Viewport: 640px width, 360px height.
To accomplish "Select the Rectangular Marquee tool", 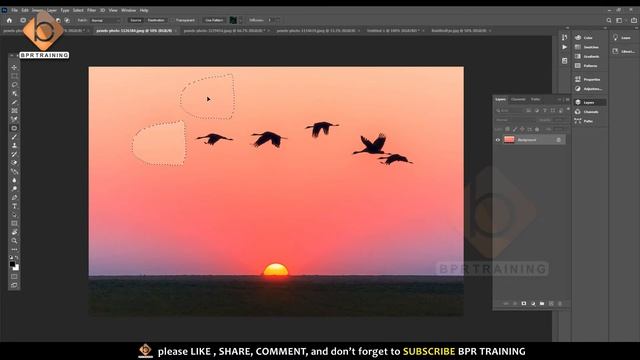I will [14, 76].
